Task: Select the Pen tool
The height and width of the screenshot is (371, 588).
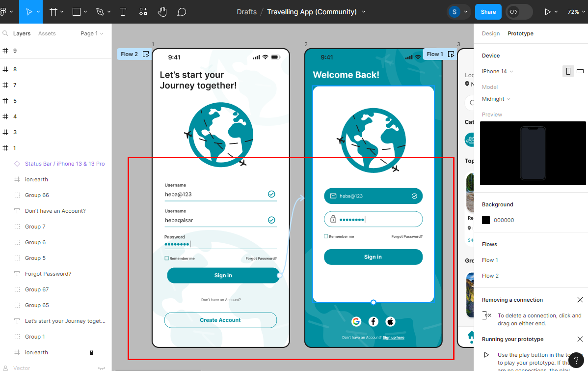Action: [100, 12]
